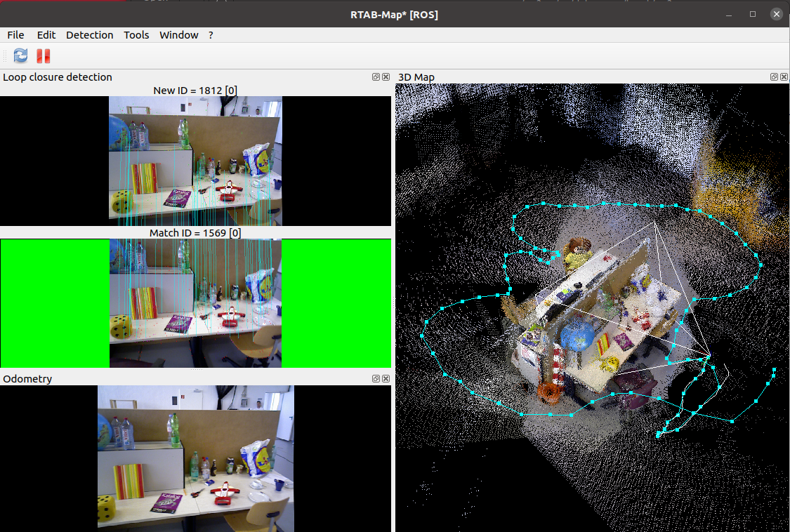The image size is (790, 532).
Task: Open the File menu
Action: pos(15,35)
